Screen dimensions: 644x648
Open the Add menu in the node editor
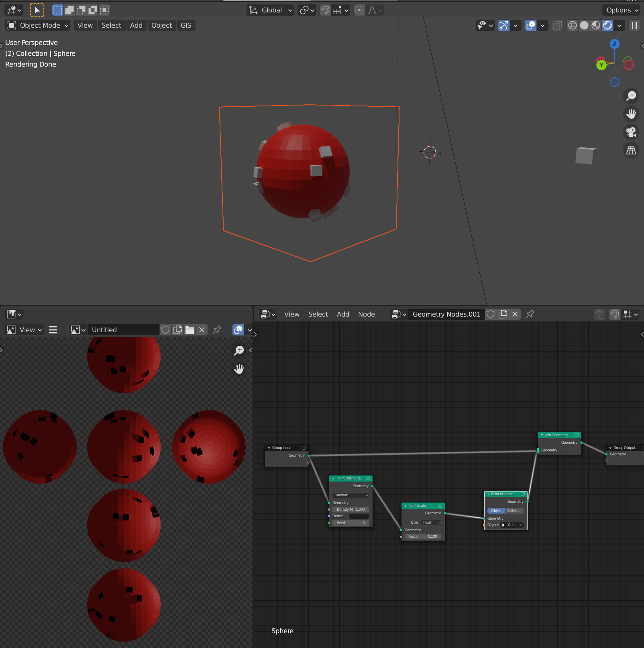pyautogui.click(x=343, y=314)
